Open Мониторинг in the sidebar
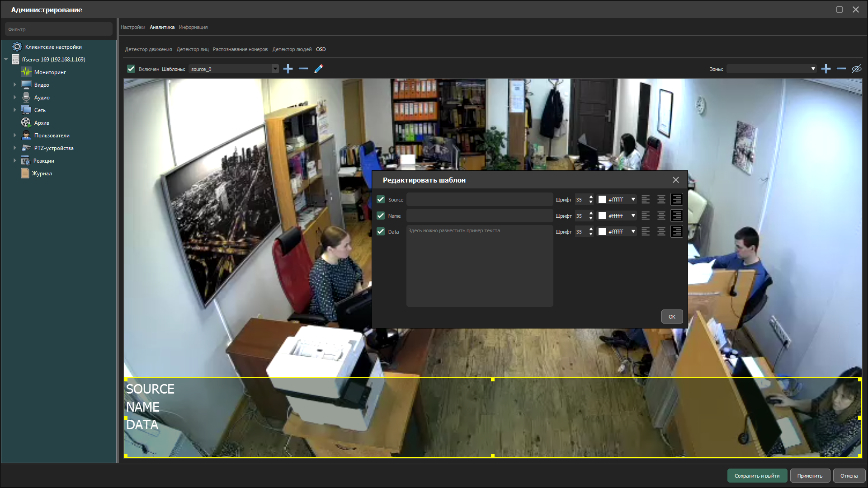Viewport: 868px width, 488px height. pos(50,72)
